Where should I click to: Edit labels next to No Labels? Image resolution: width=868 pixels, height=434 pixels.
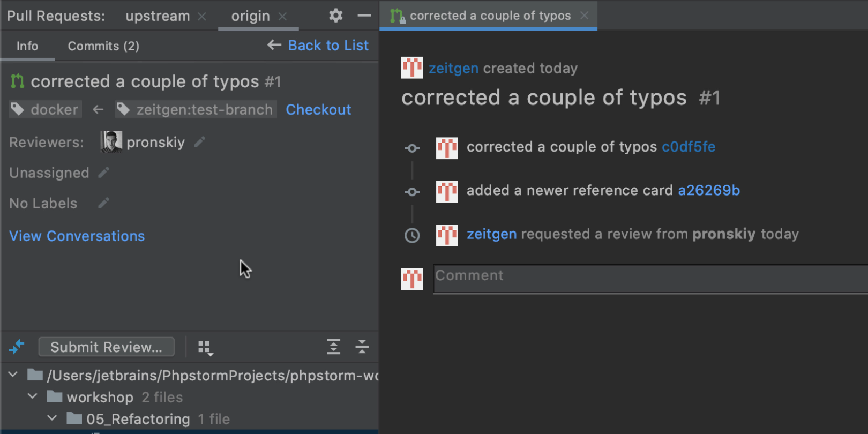[x=104, y=203]
